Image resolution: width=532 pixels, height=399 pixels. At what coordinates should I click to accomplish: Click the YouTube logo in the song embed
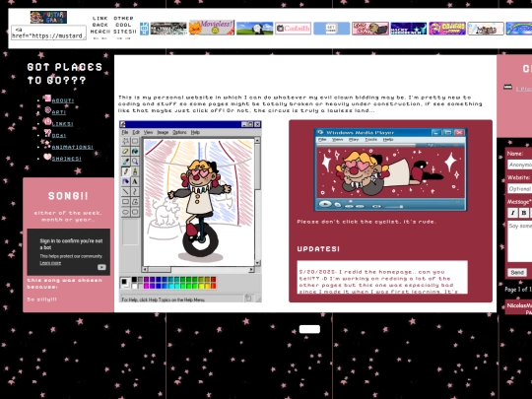click(101, 267)
